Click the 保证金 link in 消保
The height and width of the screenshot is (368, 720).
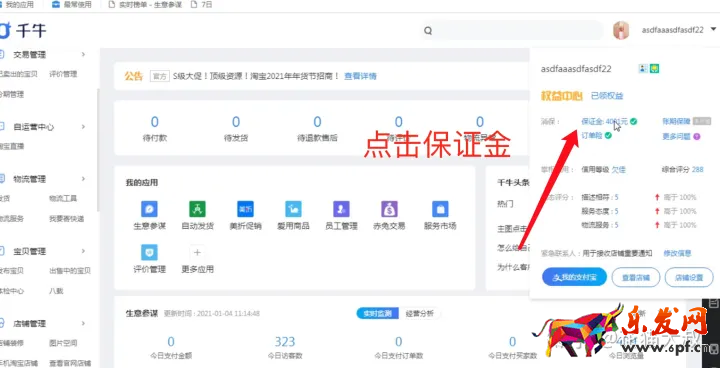[604, 122]
